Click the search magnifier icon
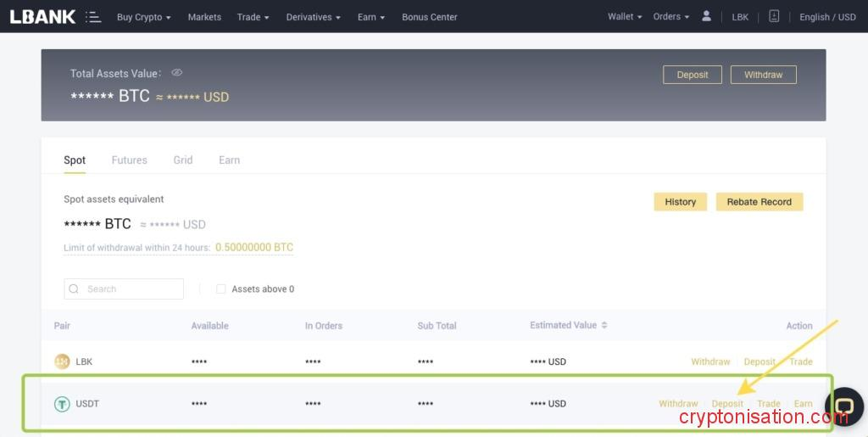The image size is (868, 437). 75,289
